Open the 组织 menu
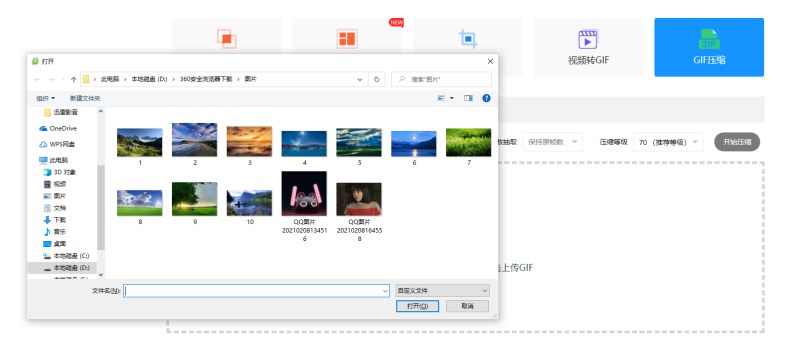 point(45,98)
